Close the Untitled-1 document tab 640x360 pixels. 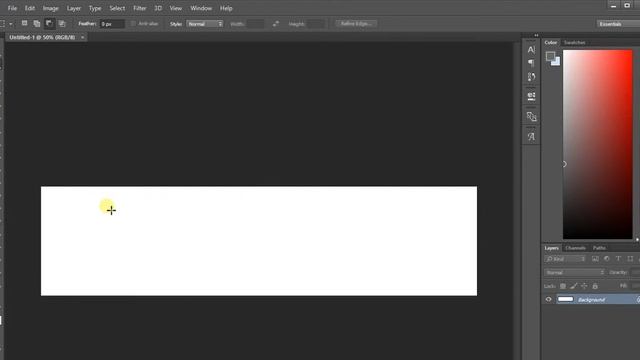click(82, 37)
